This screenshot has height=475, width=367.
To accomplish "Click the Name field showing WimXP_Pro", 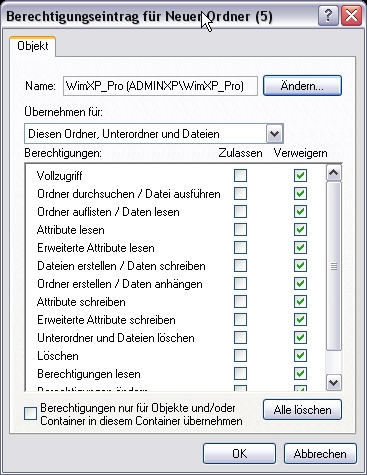I will 160,86.
